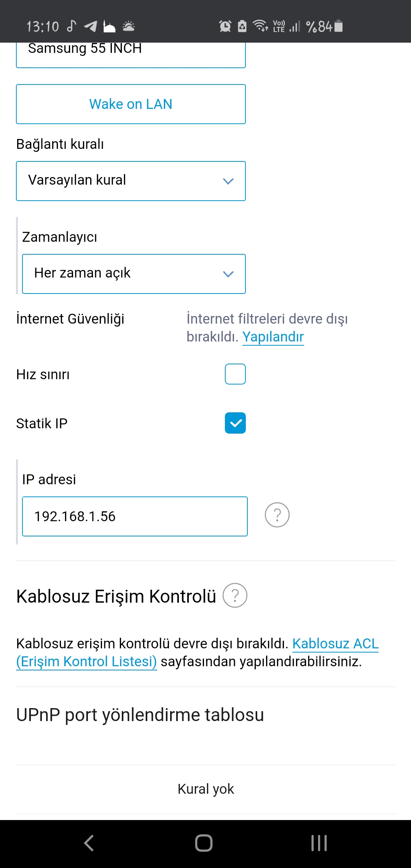
Task: Edit the 192.168.1.56 IP address field
Action: click(135, 516)
